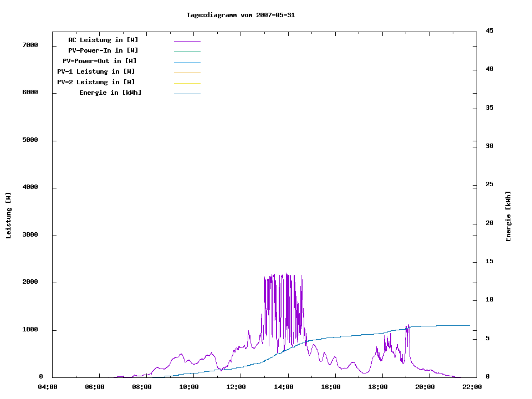This screenshot has height=399, width=532.
Task: Click the 7000 label on the power axis
Action: coord(29,45)
